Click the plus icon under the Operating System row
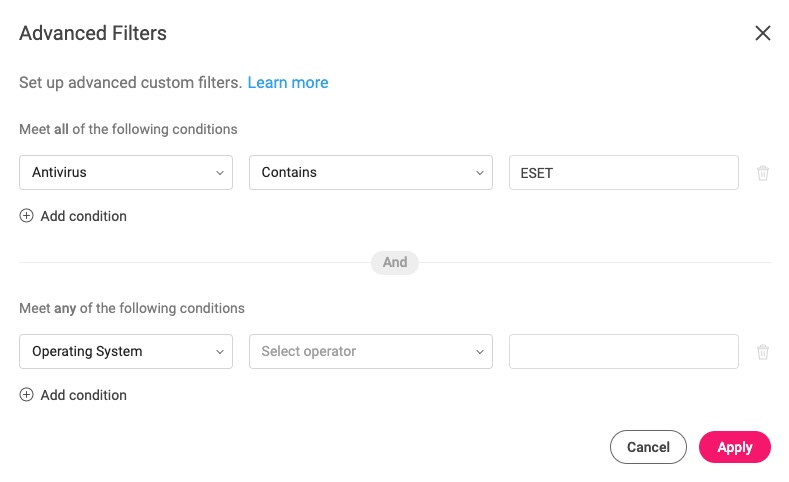This screenshot has height=482, width=789. 26,395
